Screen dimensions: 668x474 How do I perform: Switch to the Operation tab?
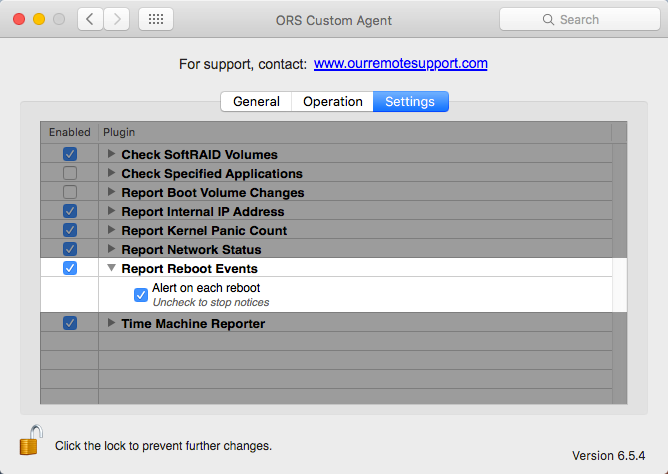pyautogui.click(x=332, y=101)
